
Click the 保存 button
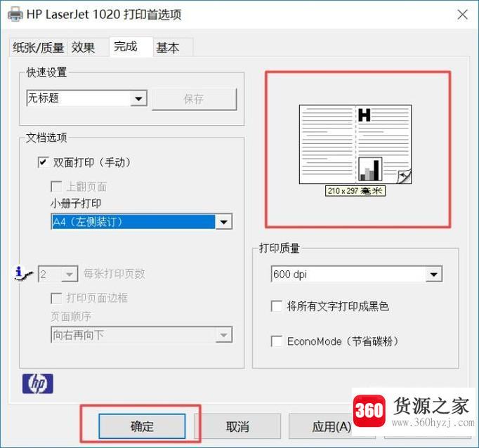(195, 99)
